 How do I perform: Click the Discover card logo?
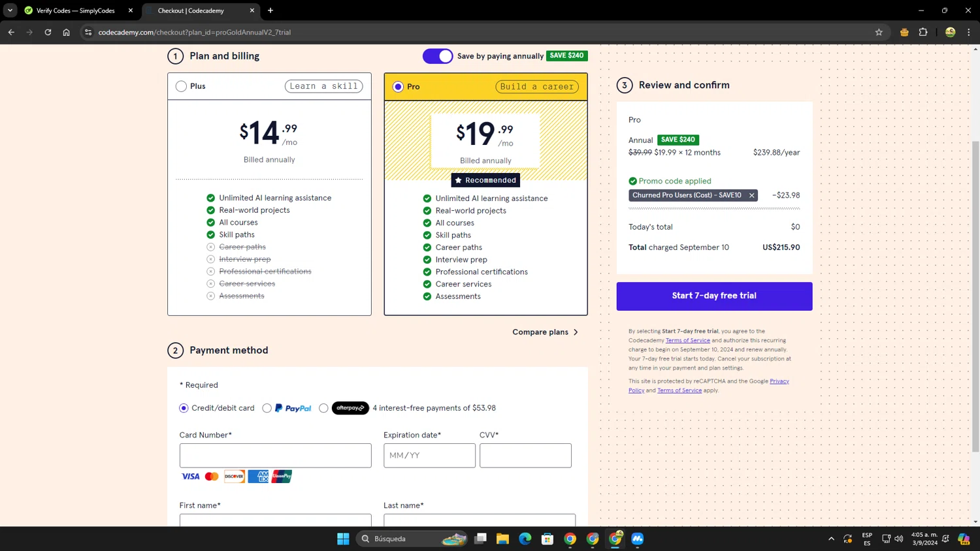click(x=234, y=477)
